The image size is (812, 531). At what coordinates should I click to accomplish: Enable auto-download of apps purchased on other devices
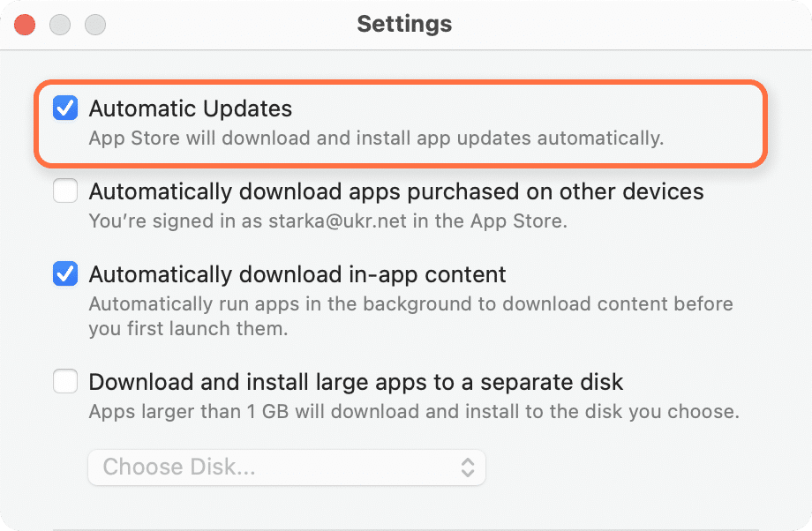pos(65,191)
